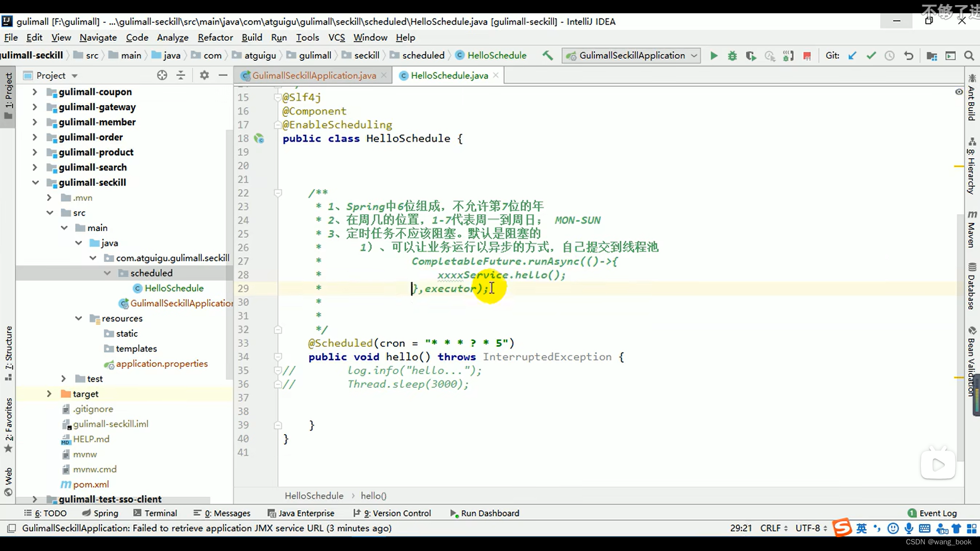This screenshot has width=980, height=551.
Task: Open the TODO tool window
Action: (45, 513)
